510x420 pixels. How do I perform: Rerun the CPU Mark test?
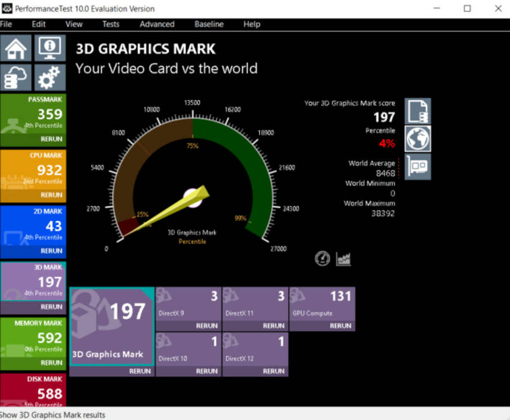pos(51,195)
